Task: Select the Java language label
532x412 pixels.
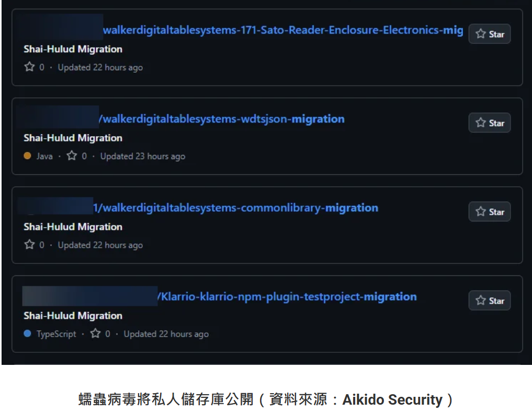Action: [44, 157]
